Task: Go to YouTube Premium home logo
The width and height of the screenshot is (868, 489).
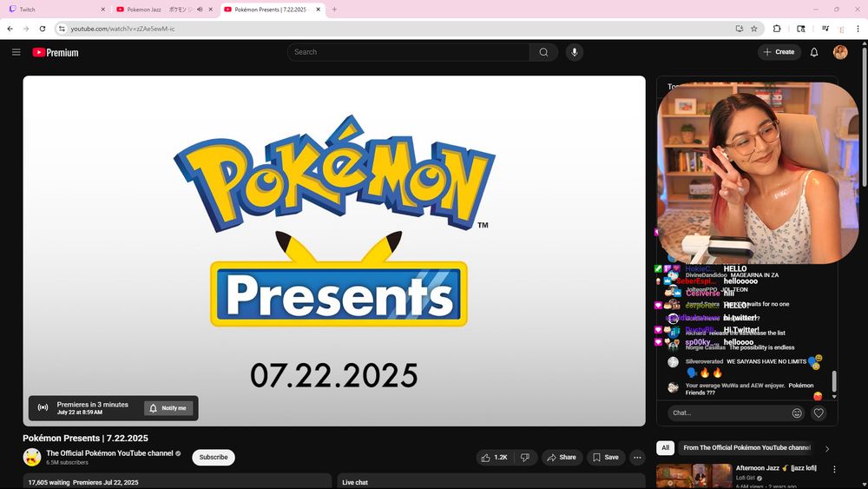Action: pyautogui.click(x=56, y=53)
